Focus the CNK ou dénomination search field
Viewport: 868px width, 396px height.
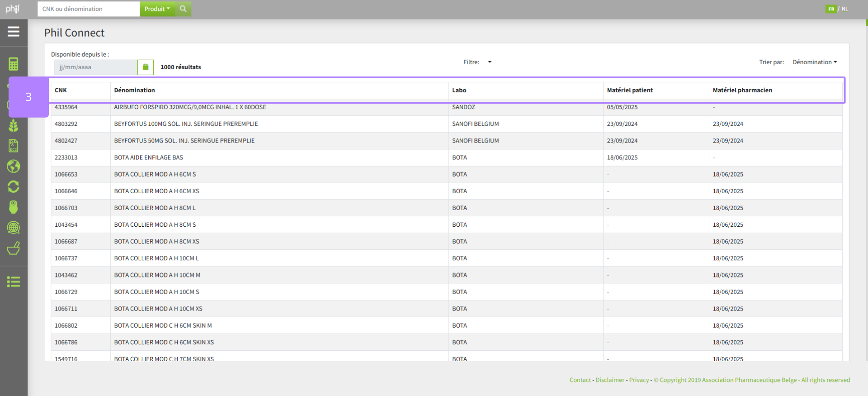pyautogui.click(x=89, y=9)
